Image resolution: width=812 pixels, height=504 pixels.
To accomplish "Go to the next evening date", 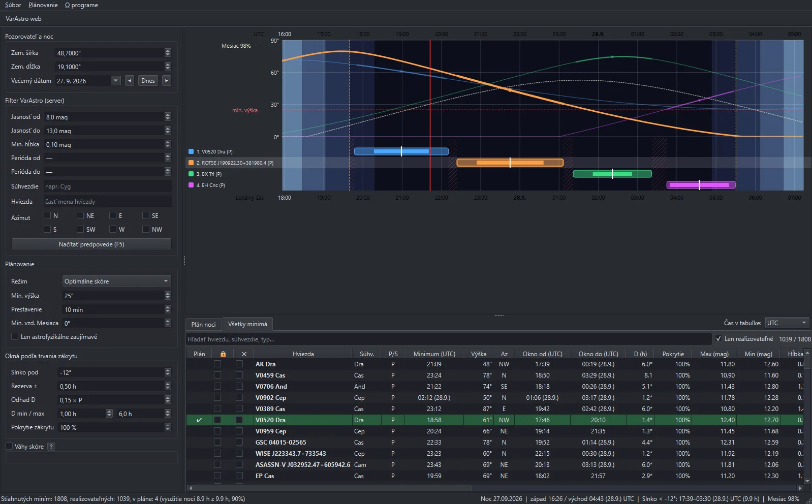I will (x=166, y=81).
